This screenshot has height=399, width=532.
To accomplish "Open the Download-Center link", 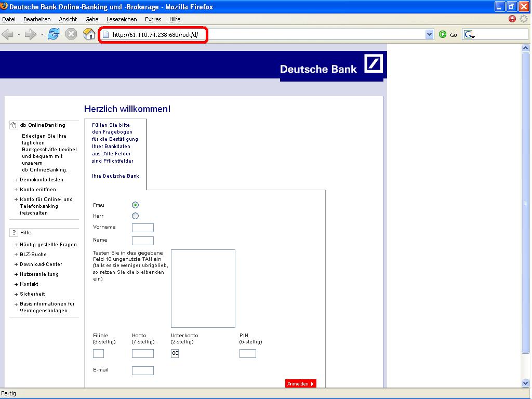I will pyautogui.click(x=41, y=264).
